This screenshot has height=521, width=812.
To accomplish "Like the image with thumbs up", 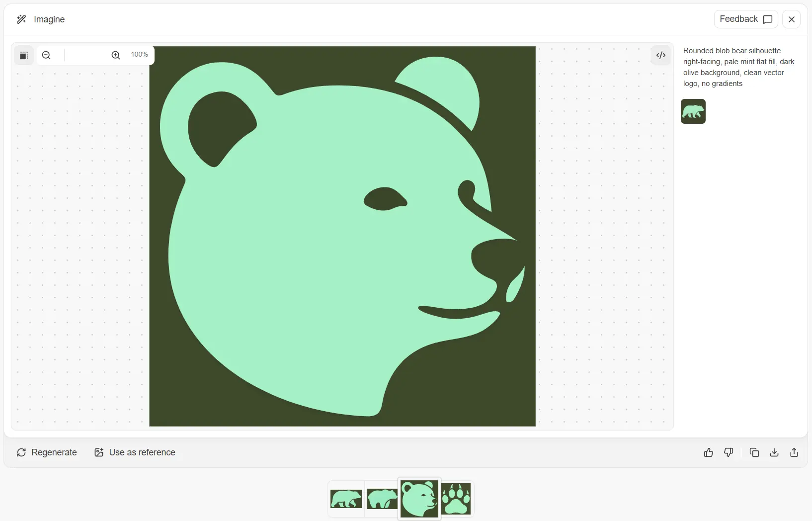I will click(708, 452).
